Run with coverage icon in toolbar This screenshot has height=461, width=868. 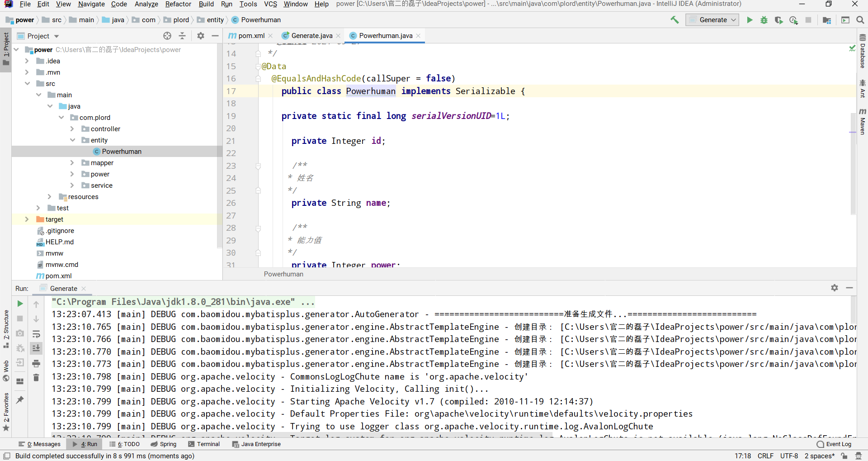(778, 20)
